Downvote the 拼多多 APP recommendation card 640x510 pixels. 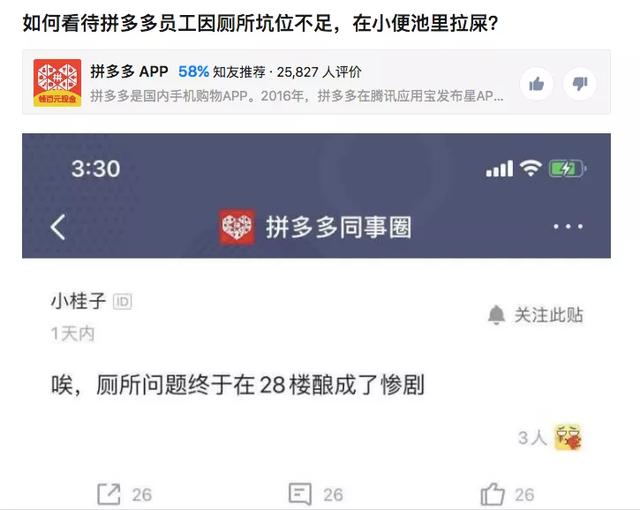(x=580, y=84)
